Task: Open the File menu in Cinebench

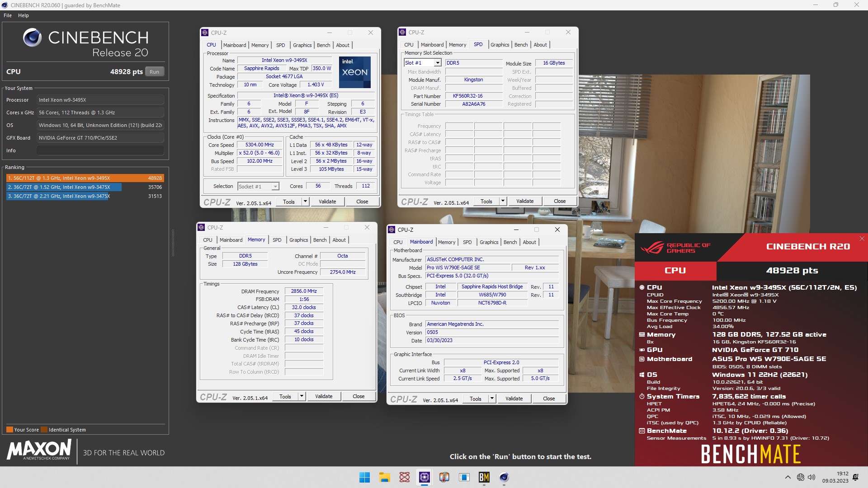Action: coord(8,15)
